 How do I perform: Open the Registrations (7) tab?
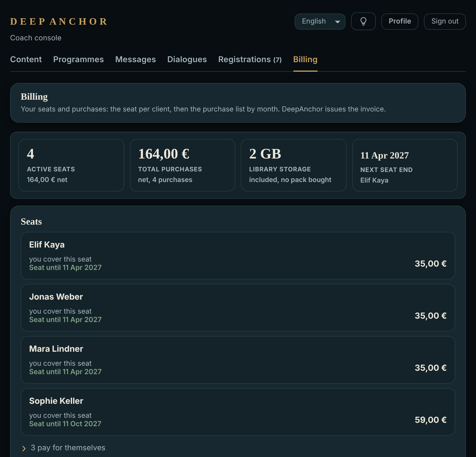pyautogui.click(x=250, y=59)
